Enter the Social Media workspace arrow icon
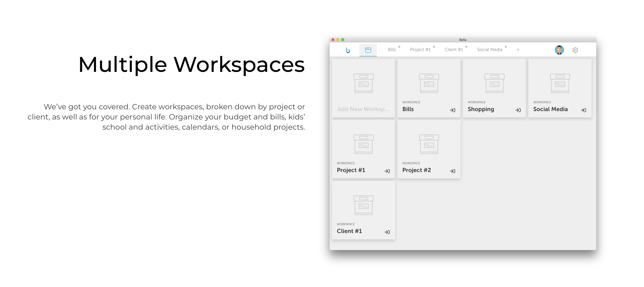 tap(584, 110)
